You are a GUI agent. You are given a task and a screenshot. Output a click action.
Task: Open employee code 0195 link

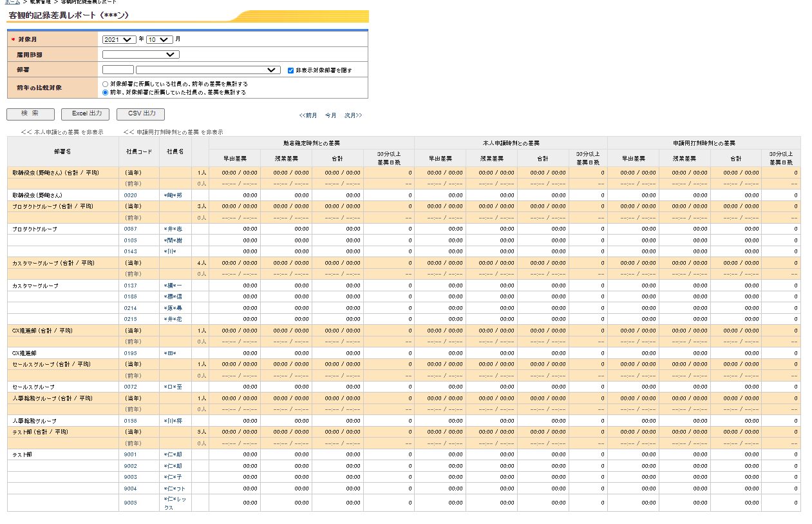pos(130,353)
